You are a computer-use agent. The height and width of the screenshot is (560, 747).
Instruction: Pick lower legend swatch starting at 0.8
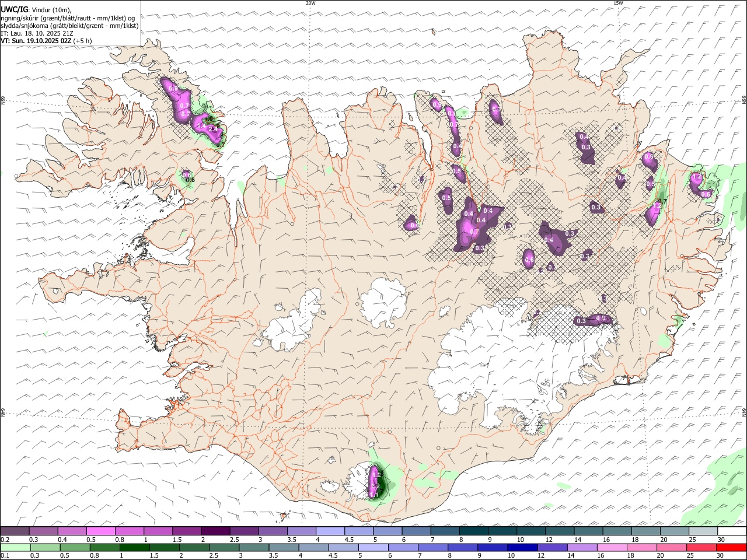(104, 547)
